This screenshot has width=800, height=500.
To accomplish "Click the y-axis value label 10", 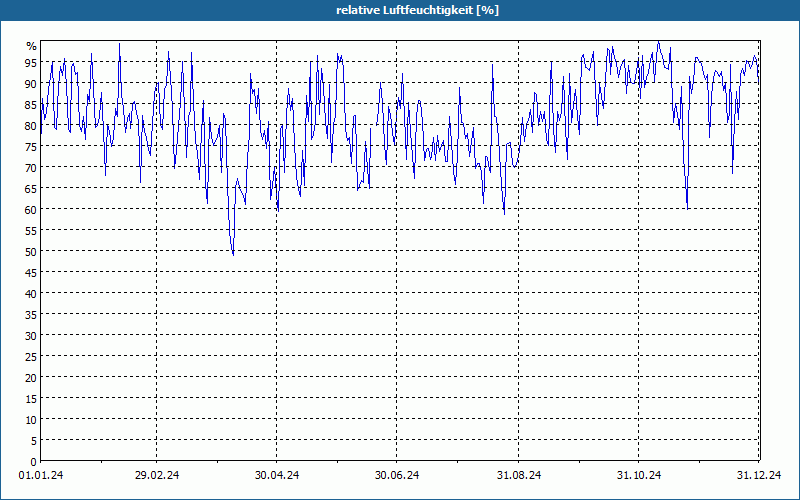I will tap(31, 419).
